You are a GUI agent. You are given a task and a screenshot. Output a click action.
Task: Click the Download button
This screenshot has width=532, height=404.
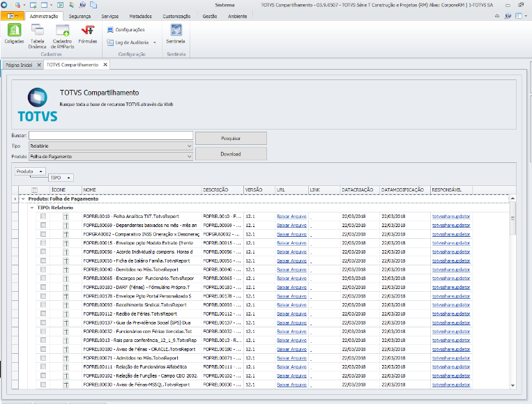pyautogui.click(x=231, y=154)
